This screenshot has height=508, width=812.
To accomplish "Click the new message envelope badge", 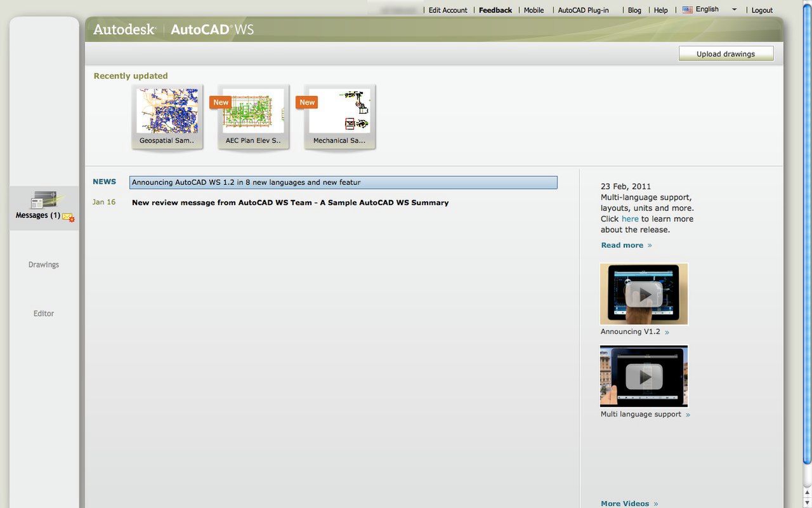I will 69,217.
